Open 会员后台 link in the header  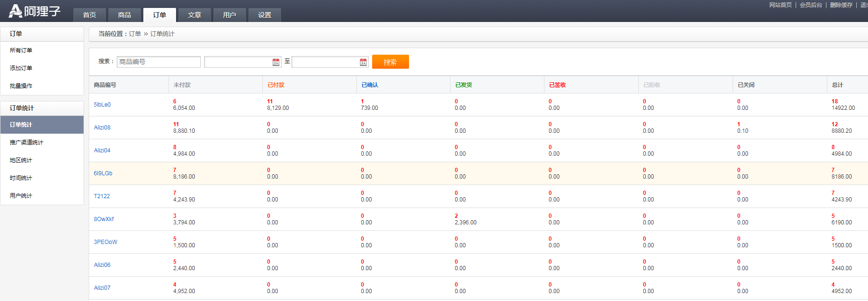[x=811, y=5]
